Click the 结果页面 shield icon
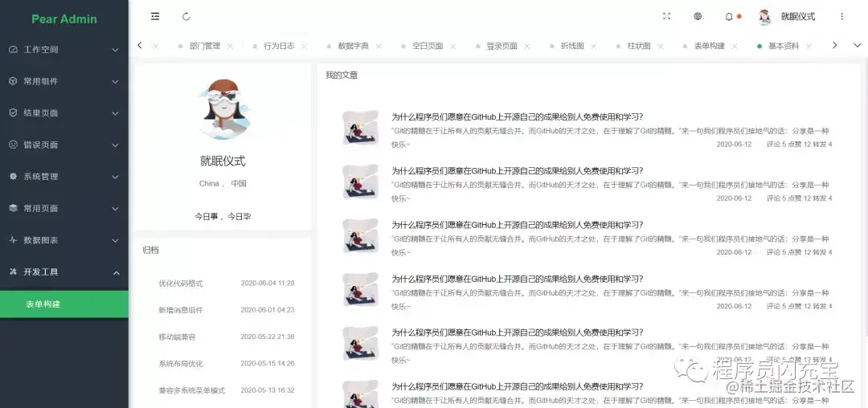 click(x=14, y=112)
